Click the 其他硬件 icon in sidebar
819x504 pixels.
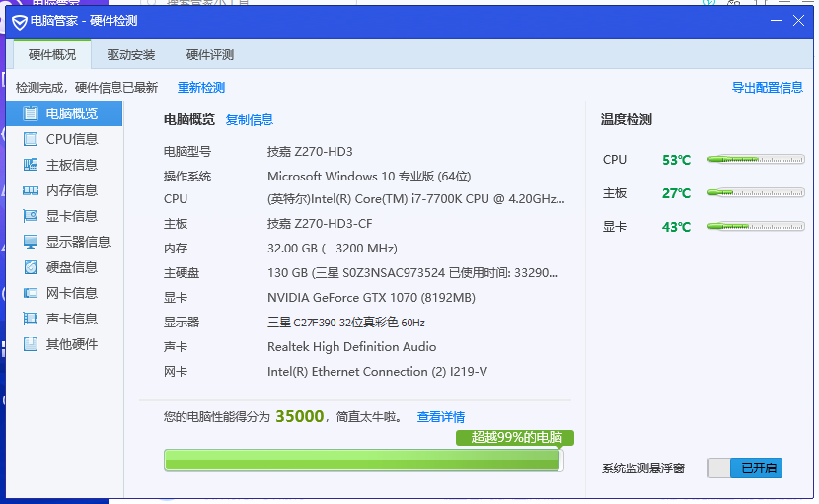pyautogui.click(x=31, y=344)
